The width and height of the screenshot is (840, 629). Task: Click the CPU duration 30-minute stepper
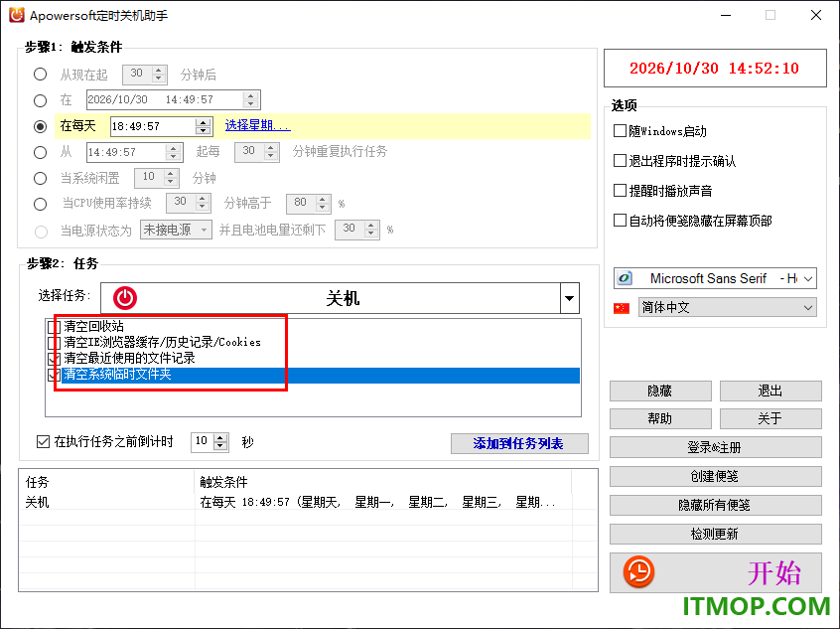point(202,204)
